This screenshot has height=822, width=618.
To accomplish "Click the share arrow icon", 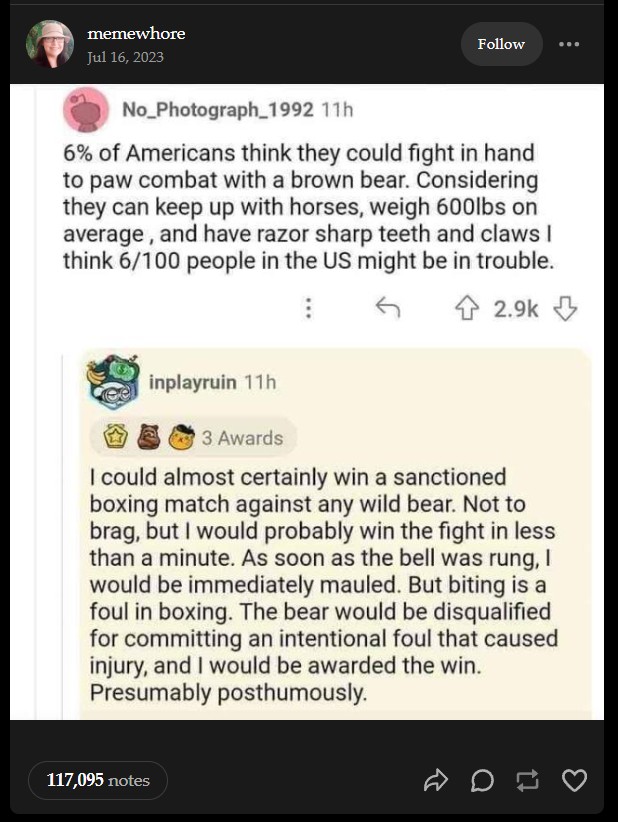I will click(436, 781).
